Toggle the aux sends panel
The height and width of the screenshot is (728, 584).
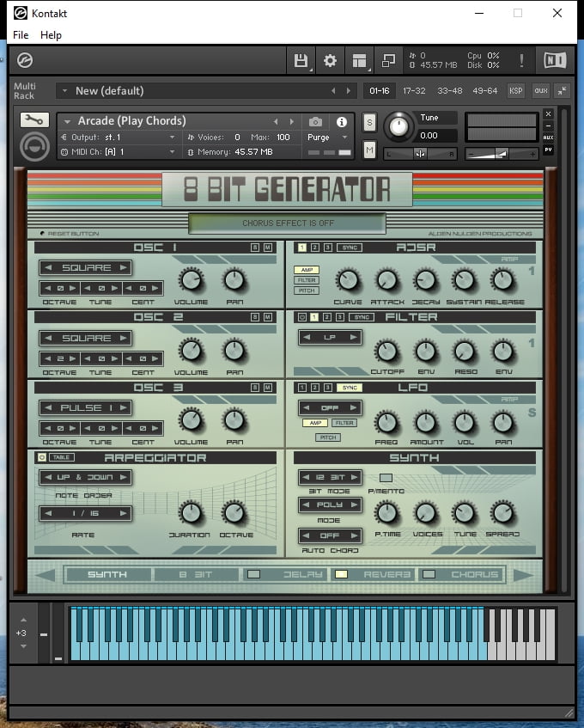541,91
